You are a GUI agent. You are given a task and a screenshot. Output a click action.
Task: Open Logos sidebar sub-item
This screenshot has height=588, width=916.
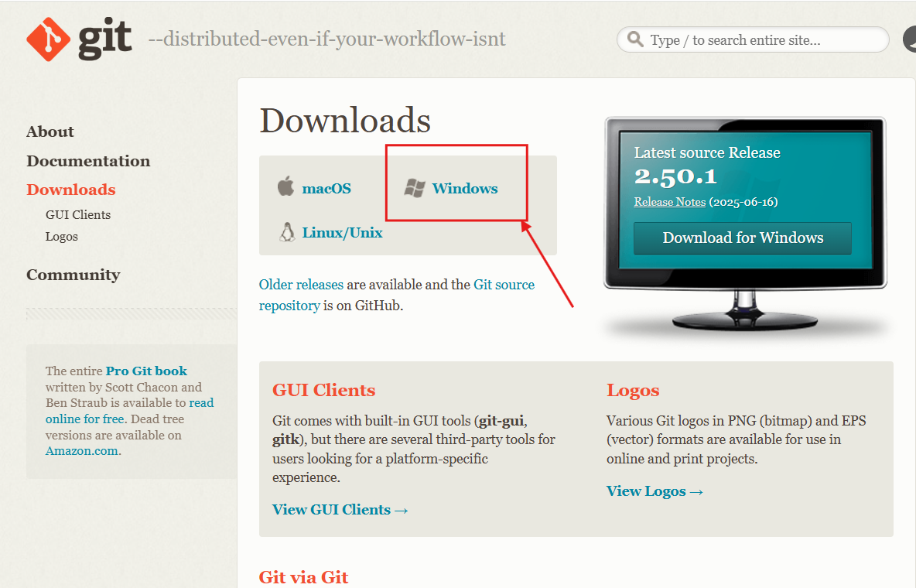pyautogui.click(x=62, y=236)
